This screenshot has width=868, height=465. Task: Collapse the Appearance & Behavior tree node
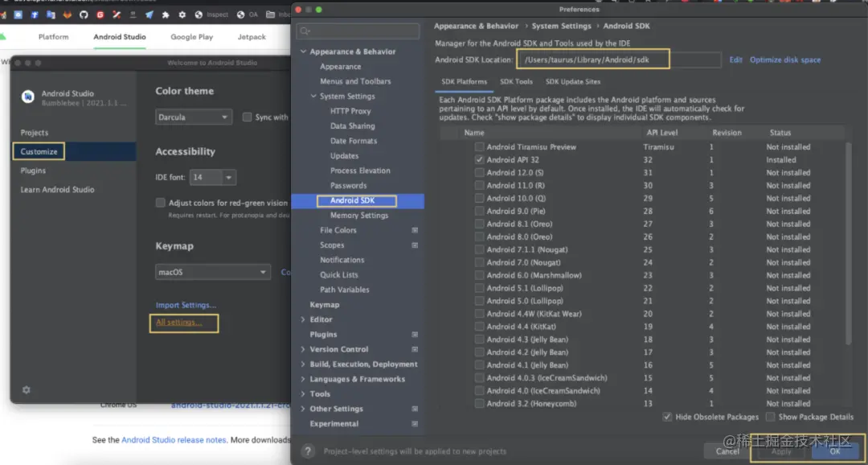click(303, 51)
